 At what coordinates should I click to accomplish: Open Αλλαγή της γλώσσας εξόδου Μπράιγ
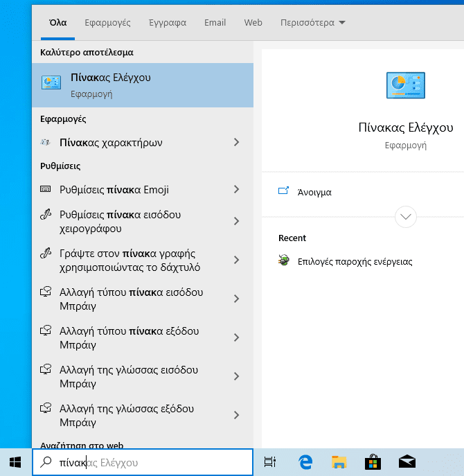tap(143, 416)
